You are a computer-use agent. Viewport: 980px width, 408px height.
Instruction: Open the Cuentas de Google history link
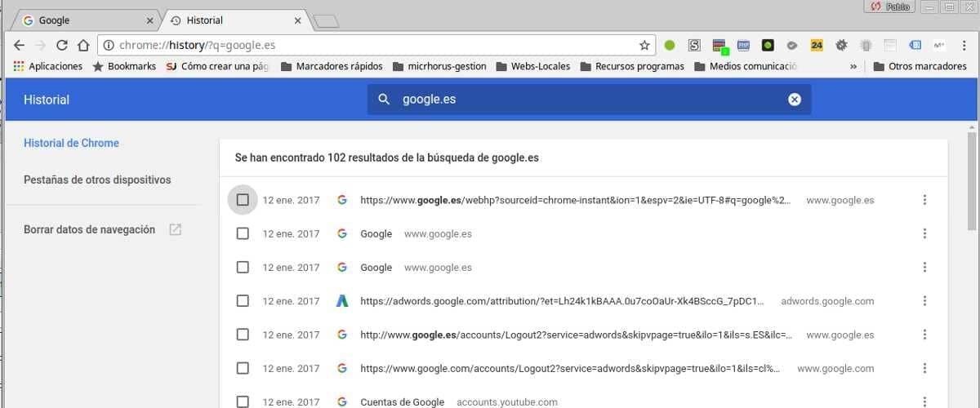pos(402,401)
